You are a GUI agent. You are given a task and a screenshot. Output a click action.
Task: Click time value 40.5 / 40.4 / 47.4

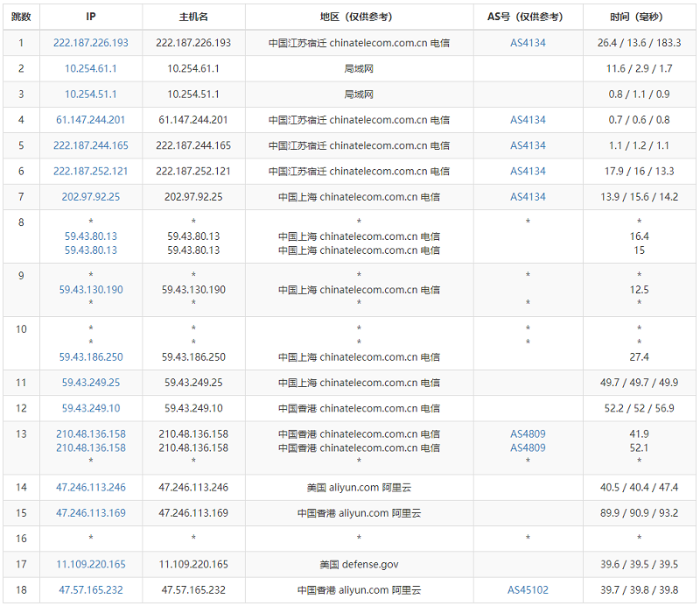[x=640, y=487]
